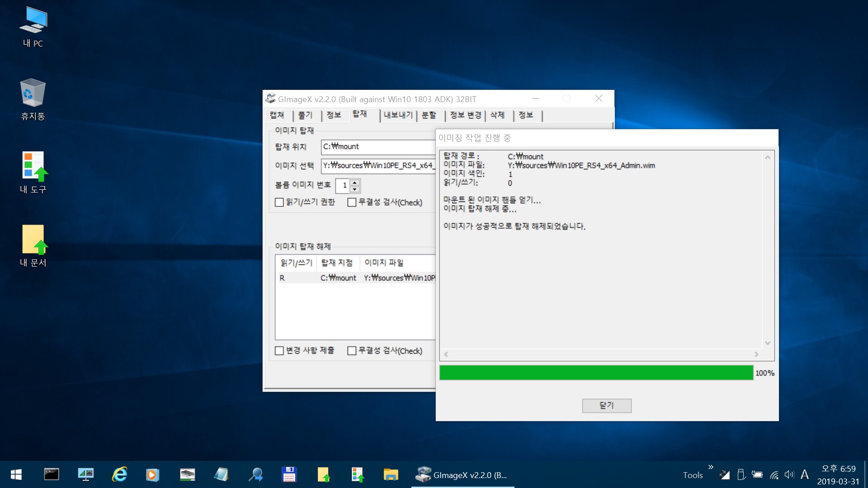Open File Explorer from taskbar
This screenshot has width=868, height=488.
pyautogui.click(x=391, y=474)
